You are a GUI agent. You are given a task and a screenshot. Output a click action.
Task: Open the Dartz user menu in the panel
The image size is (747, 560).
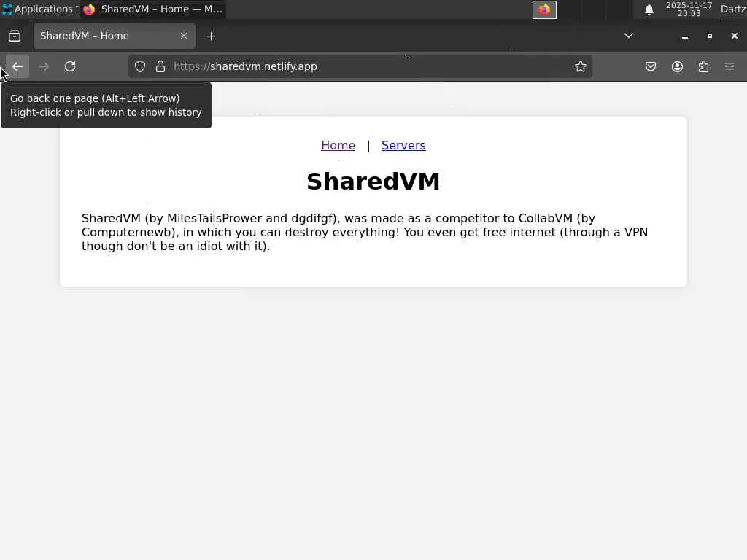point(733,9)
